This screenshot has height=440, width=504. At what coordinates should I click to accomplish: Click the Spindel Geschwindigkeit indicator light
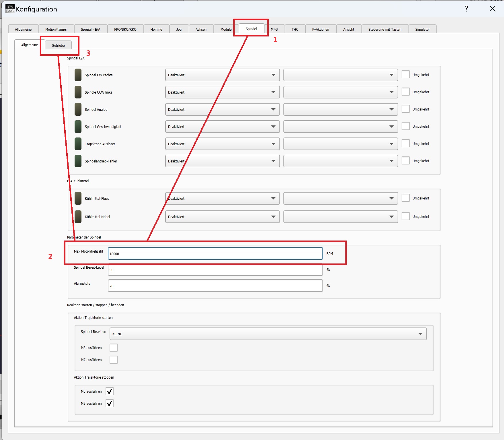pyautogui.click(x=78, y=127)
